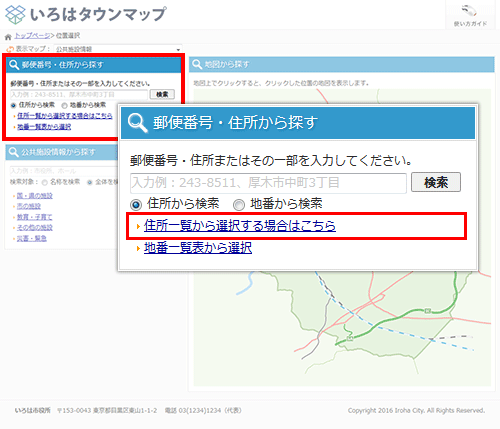This screenshot has width=500, height=429.
Task: Open the 表示マップ dropdown
Action: tap(118, 49)
